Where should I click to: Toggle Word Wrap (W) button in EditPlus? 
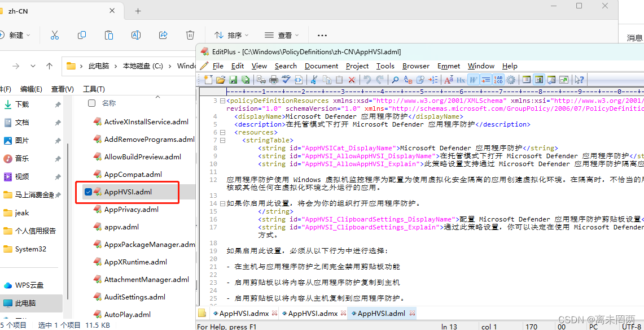pyautogui.click(x=474, y=80)
